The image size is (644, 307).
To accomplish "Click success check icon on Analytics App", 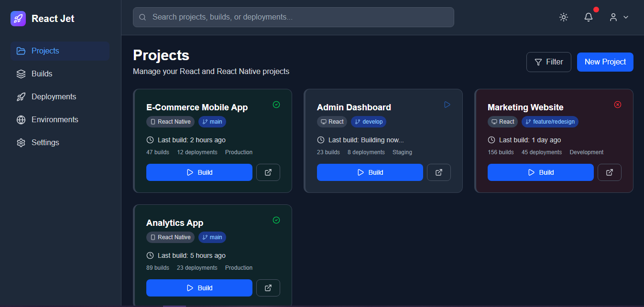I will [276, 220].
